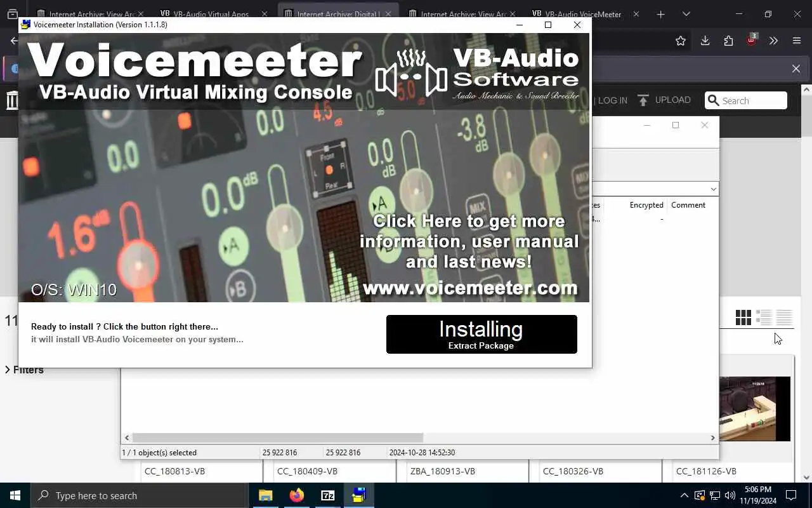Click the 2024-10-28 14:52:30 status bar date
812x508 pixels.
click(x=422, y=453)
